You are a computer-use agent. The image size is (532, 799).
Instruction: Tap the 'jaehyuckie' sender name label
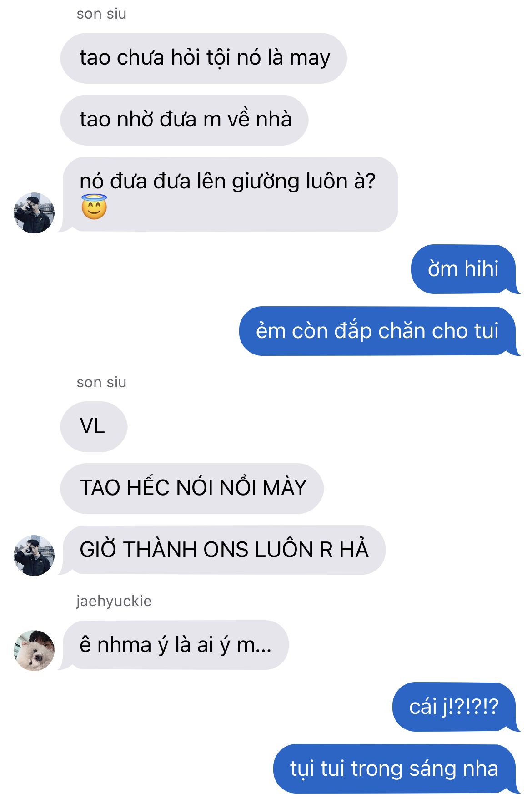click(x=114, y=601)
